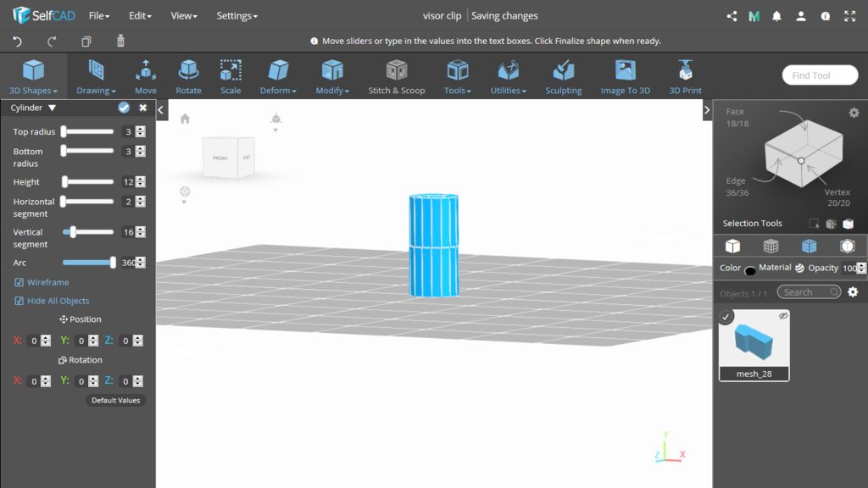Open the Stitch & Scoop tool
The width and height of the screenshot is (868, 488).
[x=396, y=76]
